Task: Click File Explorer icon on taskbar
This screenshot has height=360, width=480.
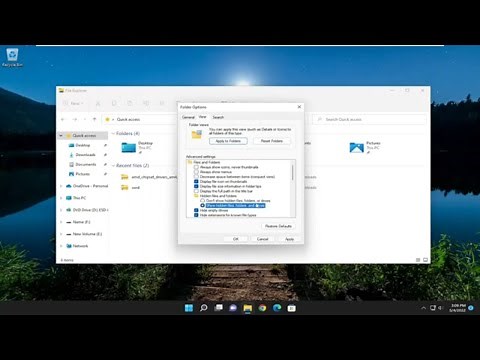Action: (x=248, y=308)
